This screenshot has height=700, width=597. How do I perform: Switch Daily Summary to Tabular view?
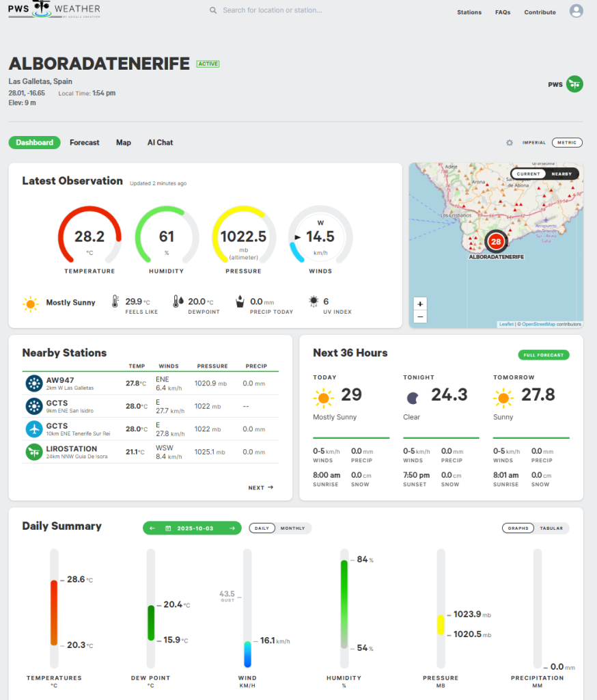click(552, 528)
